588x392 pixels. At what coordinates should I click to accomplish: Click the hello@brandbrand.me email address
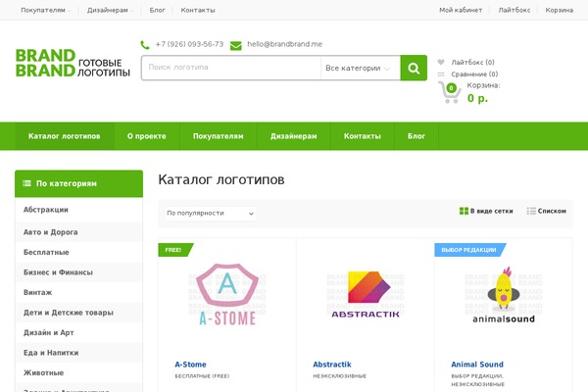tap(284, 44)
